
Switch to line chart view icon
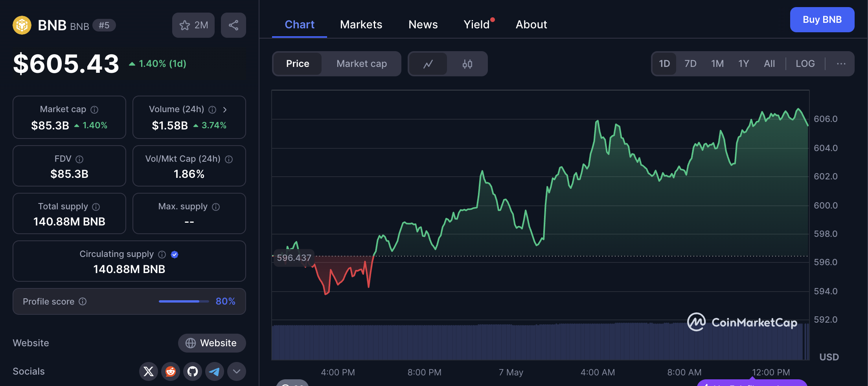[x=428, y=64]
